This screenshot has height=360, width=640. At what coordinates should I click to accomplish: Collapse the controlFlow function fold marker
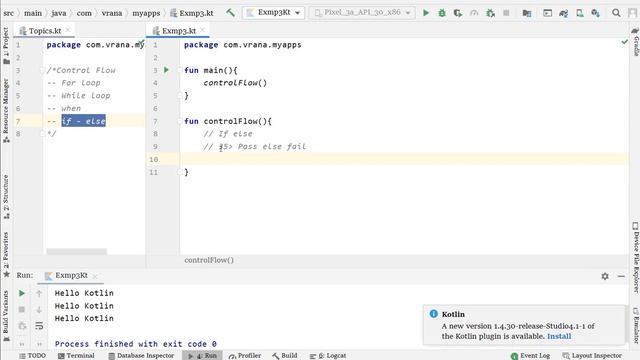pyautogui.click(x=180, y=121)
